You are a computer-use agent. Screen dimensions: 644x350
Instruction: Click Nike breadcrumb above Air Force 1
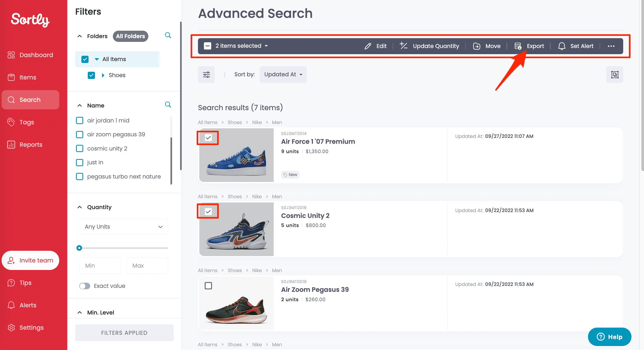pos(257,122)
